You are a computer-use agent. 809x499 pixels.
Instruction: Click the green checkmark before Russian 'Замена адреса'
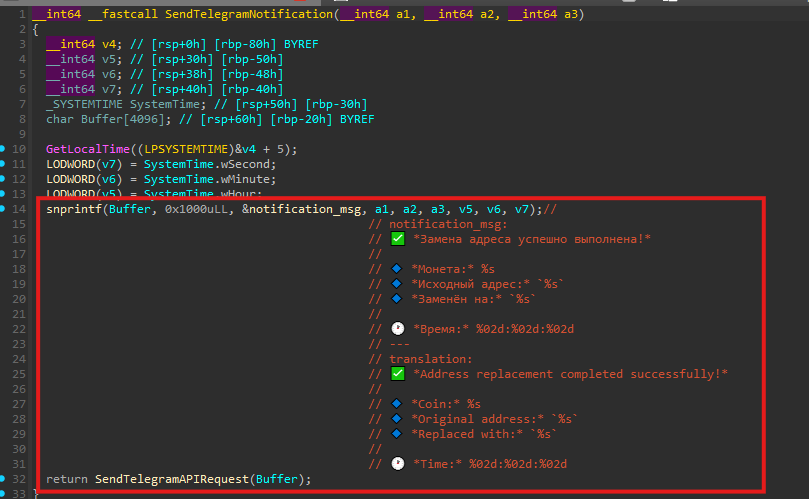click(397, 239)
